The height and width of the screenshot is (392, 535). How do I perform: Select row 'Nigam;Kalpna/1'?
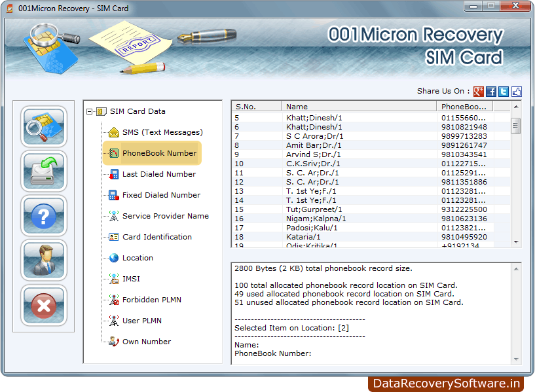pyautogui.click(x=371, y=219)
